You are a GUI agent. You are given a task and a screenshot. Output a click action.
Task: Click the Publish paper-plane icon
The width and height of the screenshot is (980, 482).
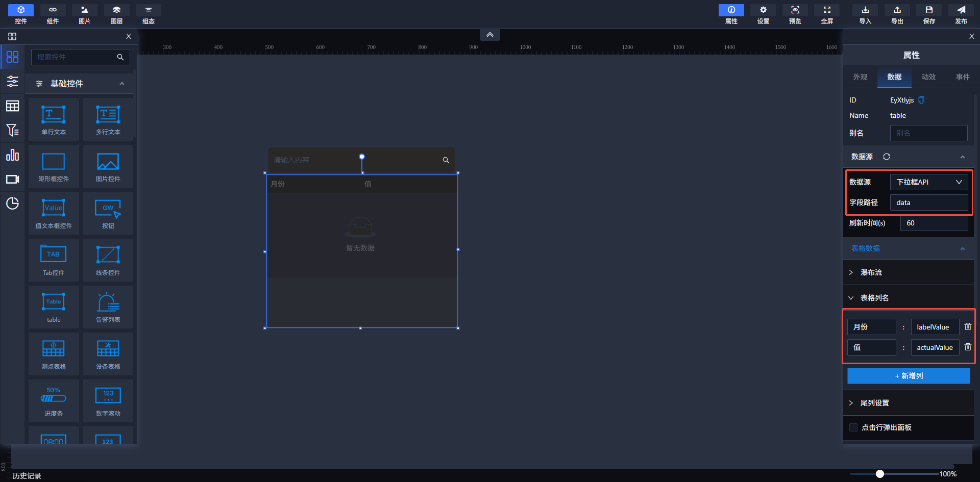[x=961, y=10]
